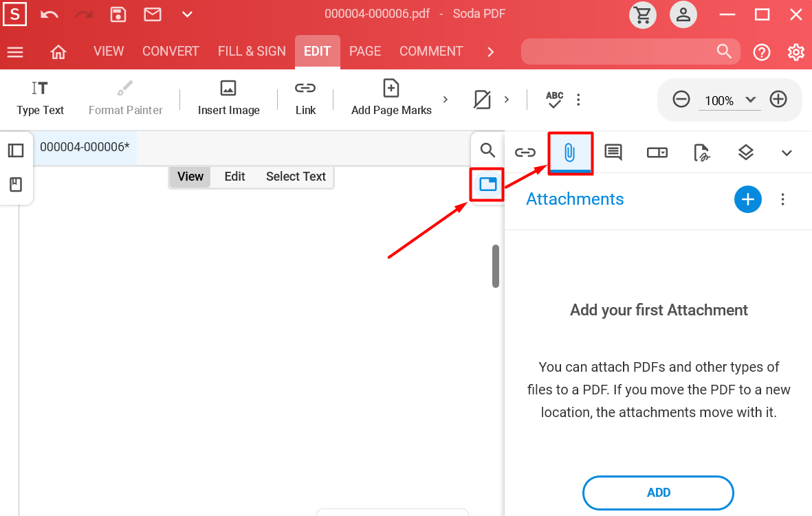The image size is (812, 516).
Task: Open the zoom level 100% dropdown
Action: (729, 100)
